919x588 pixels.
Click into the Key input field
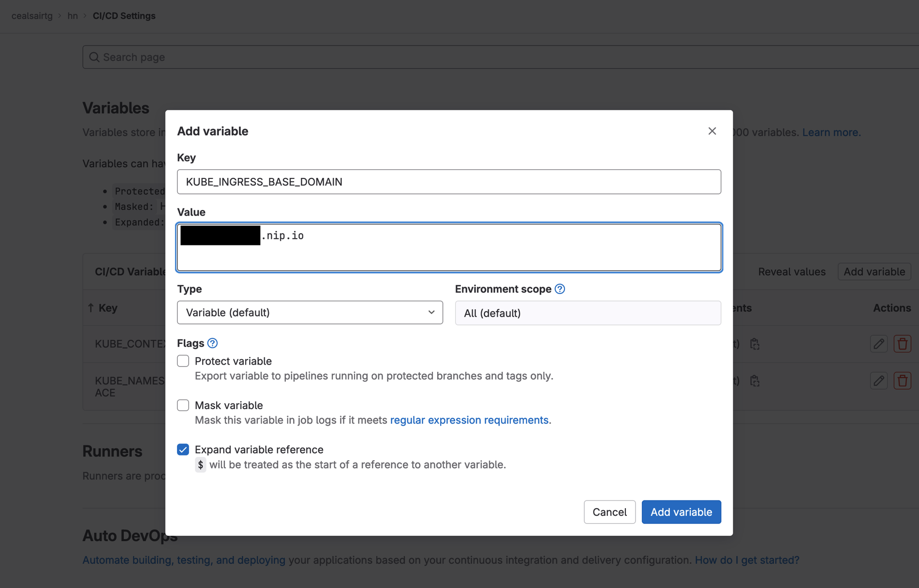[x=449, y=182]
